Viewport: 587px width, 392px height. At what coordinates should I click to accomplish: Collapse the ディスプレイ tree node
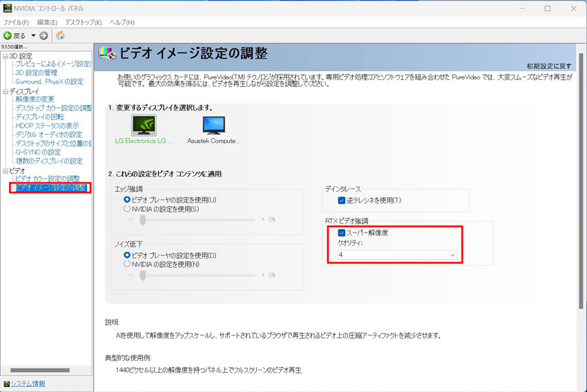click(x=6, y=91)
